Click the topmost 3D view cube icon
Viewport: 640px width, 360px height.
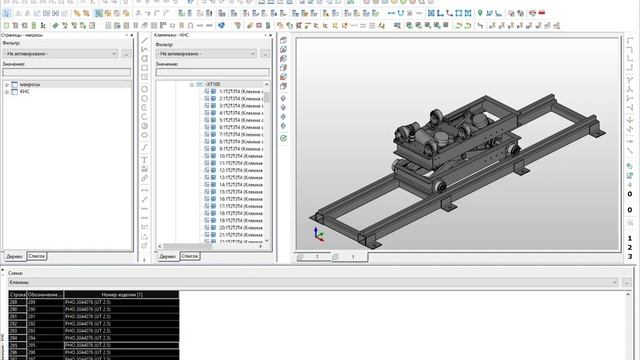(x=283, y=40)
